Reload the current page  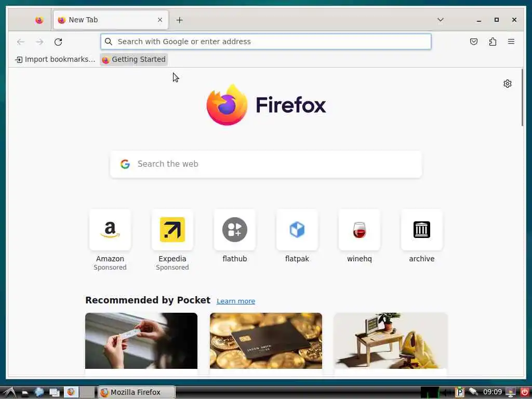(58, 42)
